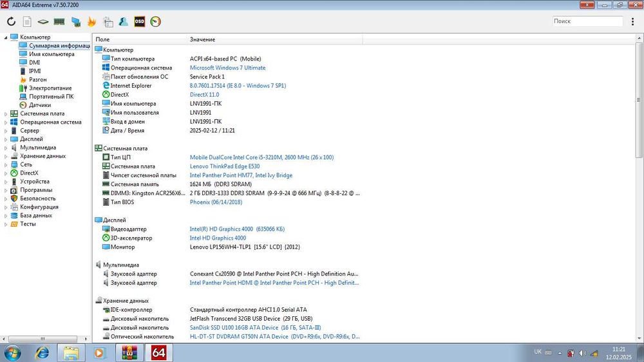The width and height of the screenshot is (644, 362).
Task: Click the Разгон flame icon in tree
Action: point(23,79)
